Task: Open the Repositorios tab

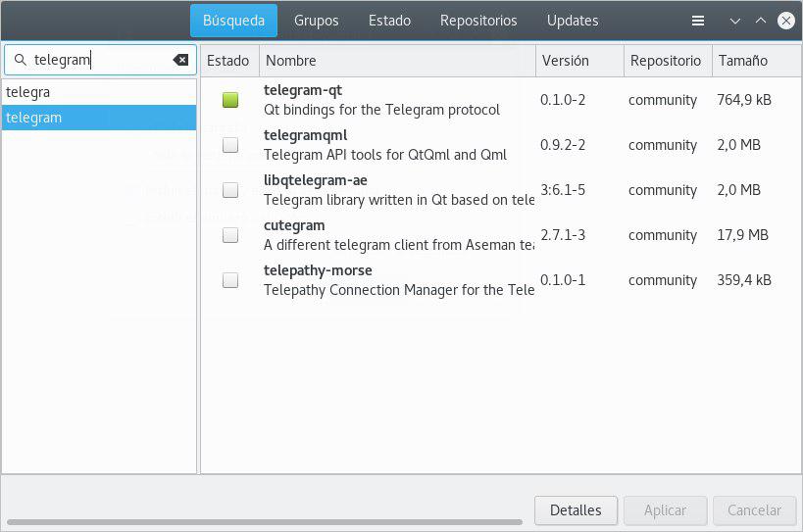Action: [x=477, y=21]
